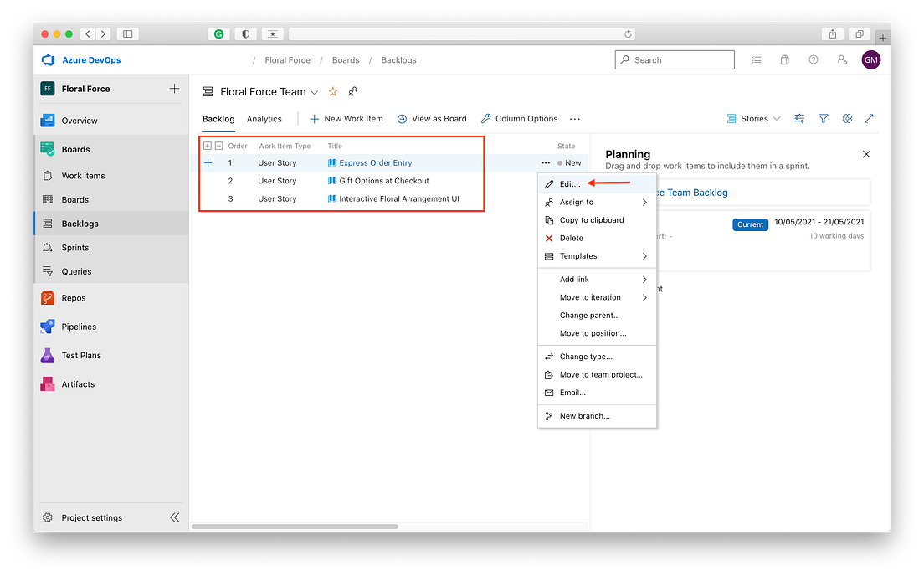Enter full screen using the expand arrow icon

(x=870, y=119)
